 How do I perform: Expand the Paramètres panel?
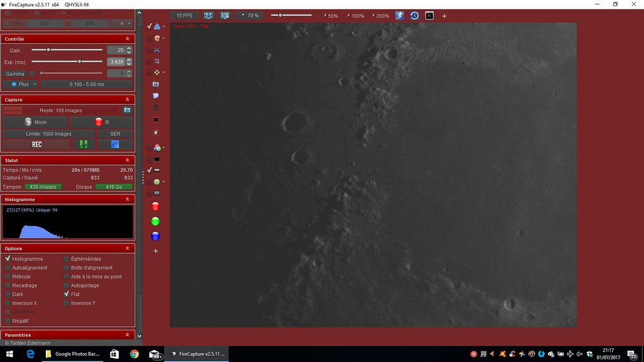tap(127, 335)
